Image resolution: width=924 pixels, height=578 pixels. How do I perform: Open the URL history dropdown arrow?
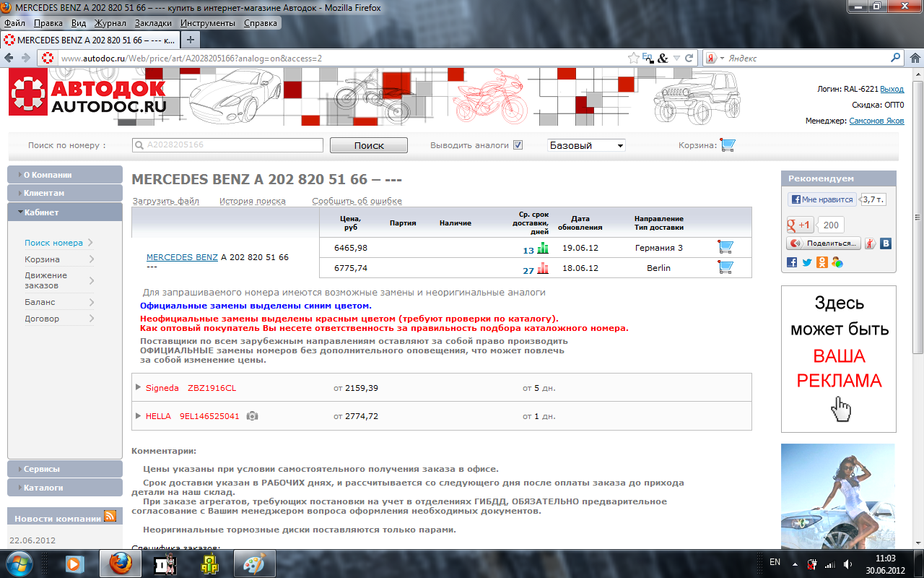point(676,58)
